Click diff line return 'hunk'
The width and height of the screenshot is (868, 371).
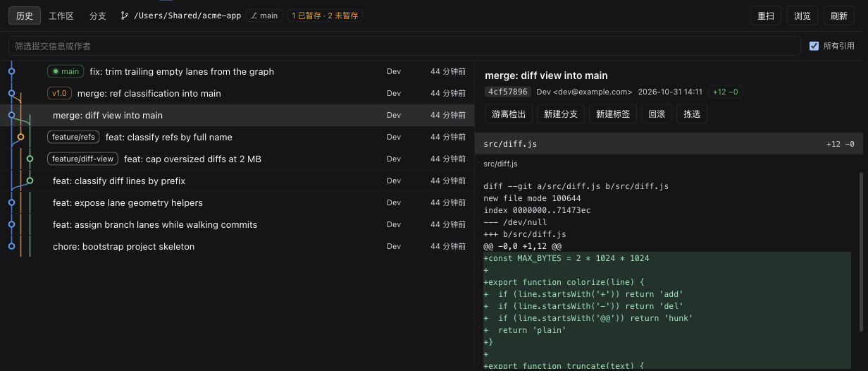click(x=667, y=318)
